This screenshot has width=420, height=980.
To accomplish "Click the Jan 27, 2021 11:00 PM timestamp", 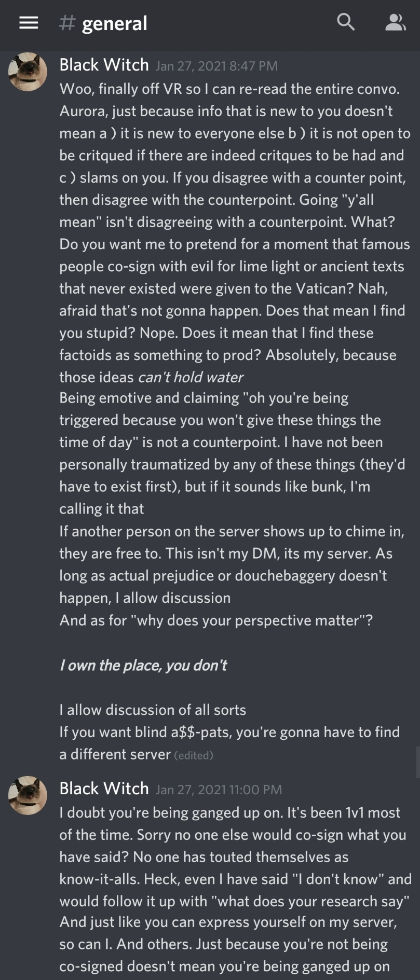I will [x=219, y=790].
